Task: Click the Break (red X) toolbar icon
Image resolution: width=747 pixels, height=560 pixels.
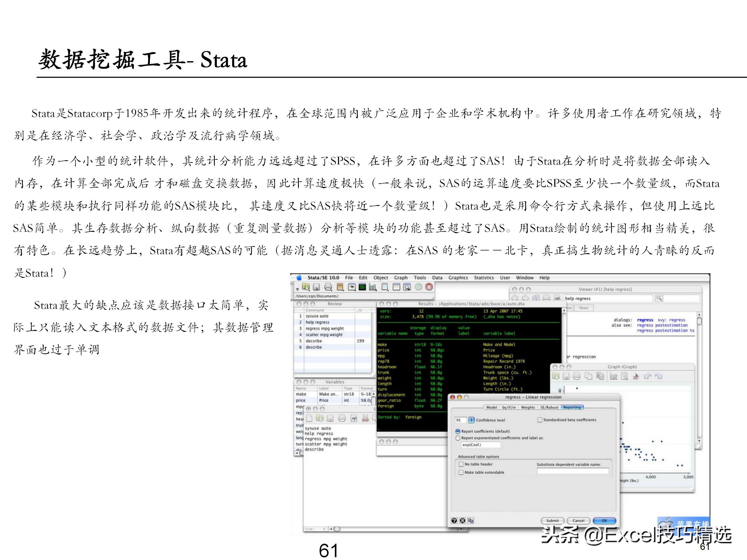Action: click(429, 287)
